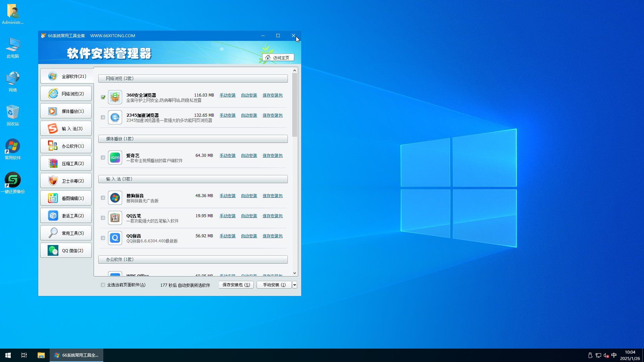Viewport: 644px width, 362px height.
Task: Click the network tray icon
Action: pos(598,355)
